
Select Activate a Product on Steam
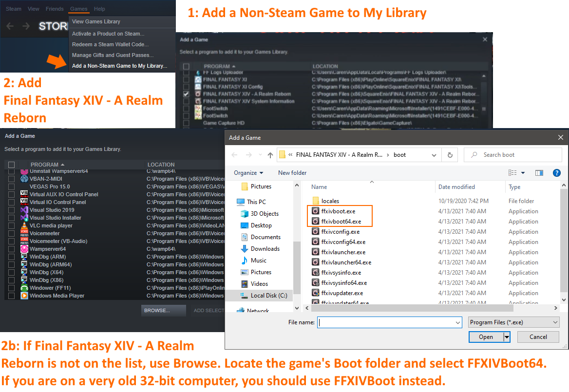coord(108,34)
